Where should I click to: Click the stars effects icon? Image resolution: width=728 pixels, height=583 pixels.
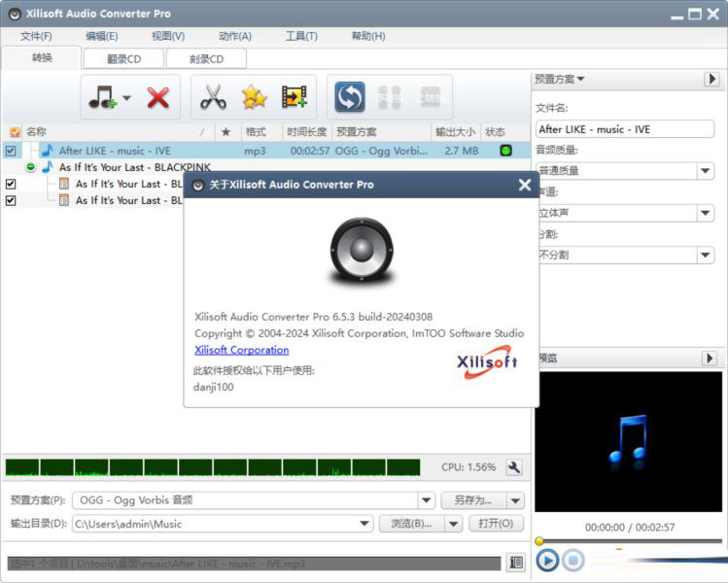254,97
